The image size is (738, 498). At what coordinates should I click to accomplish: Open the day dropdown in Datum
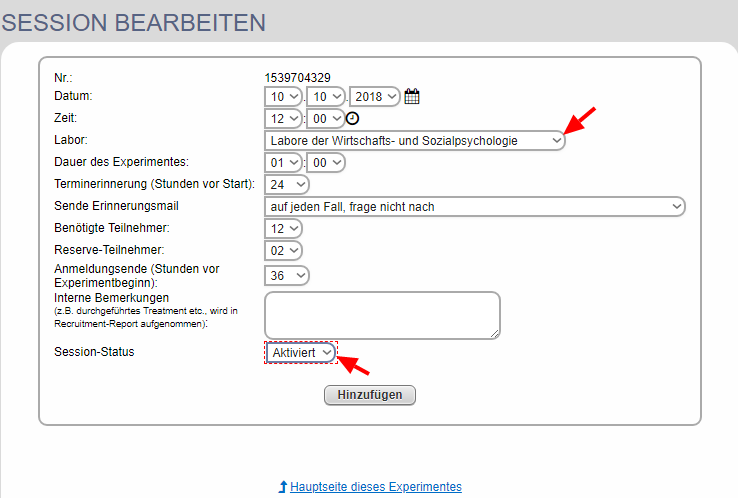(283, 97)
